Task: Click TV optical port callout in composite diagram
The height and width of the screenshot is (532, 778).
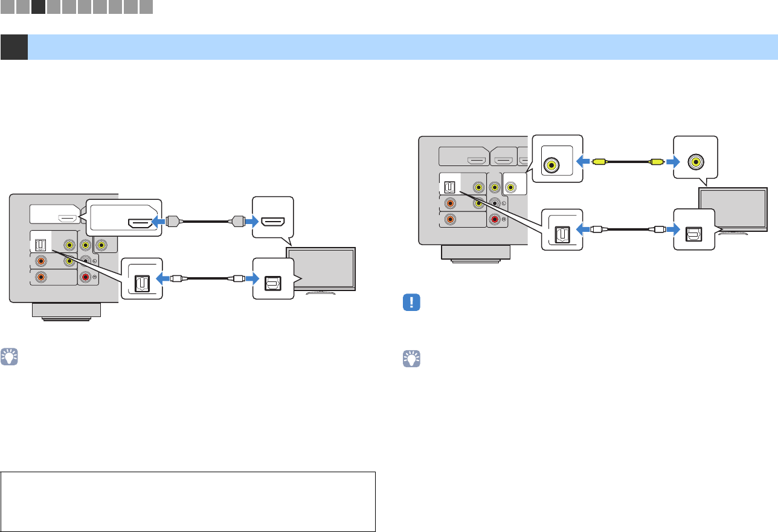Action: pyautogui.click(x=693, y=229)
